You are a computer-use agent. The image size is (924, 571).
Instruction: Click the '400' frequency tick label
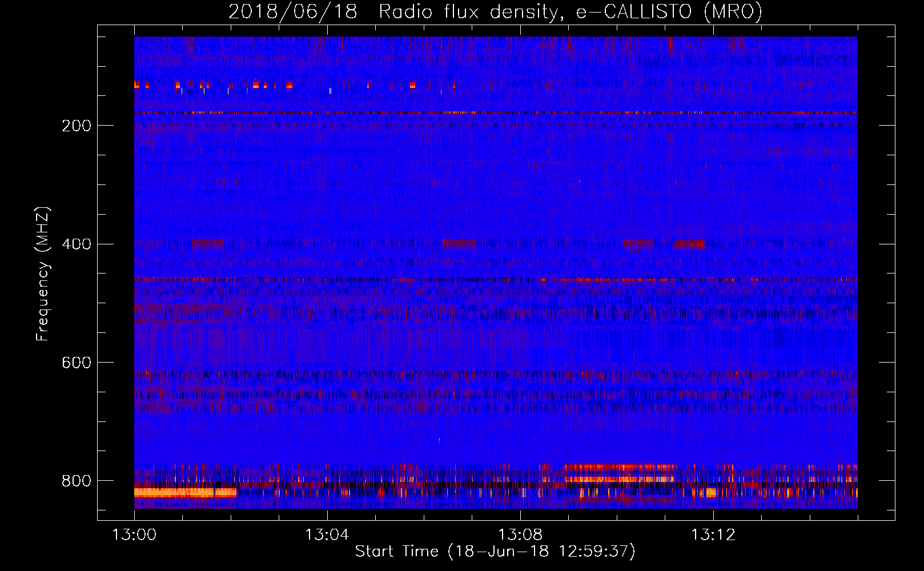[77, 244]
